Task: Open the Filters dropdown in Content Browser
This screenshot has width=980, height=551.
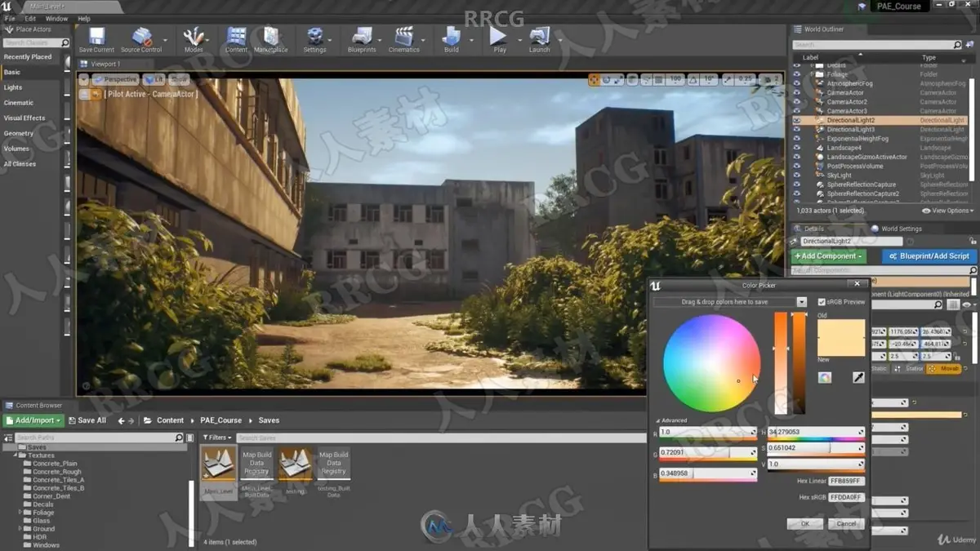Action: [218, 438]
